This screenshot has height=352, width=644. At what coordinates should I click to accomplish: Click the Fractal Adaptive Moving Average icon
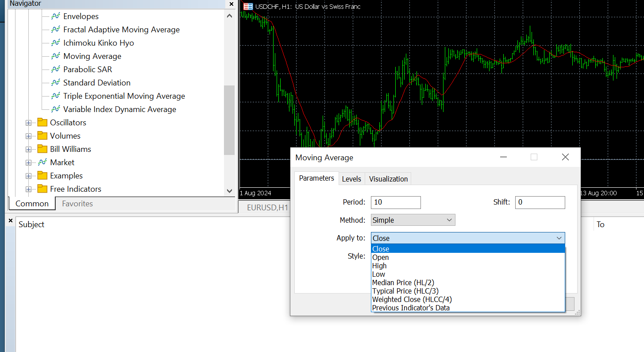pos(56,30)
